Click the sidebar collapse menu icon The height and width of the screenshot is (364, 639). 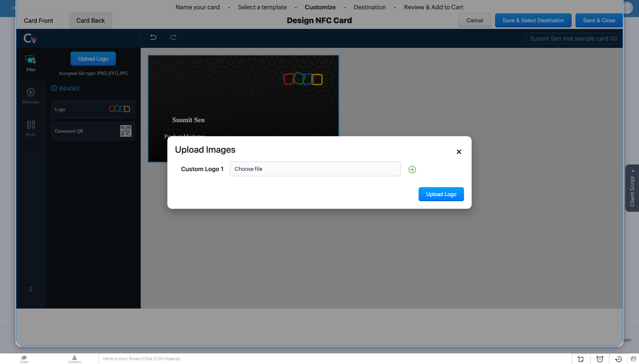pyautogui.click(x=31, y=289)
